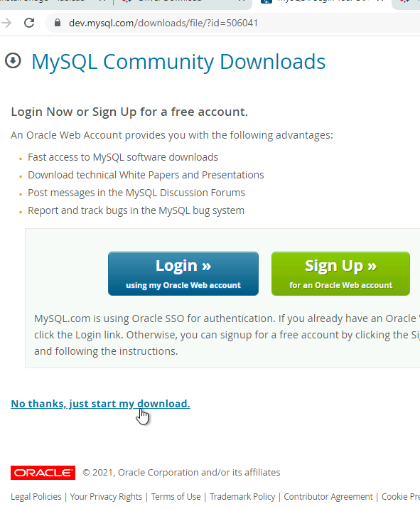420x509 pixels.
Task: Open the Cookie Preferences footer link
Action: [401, 497]
